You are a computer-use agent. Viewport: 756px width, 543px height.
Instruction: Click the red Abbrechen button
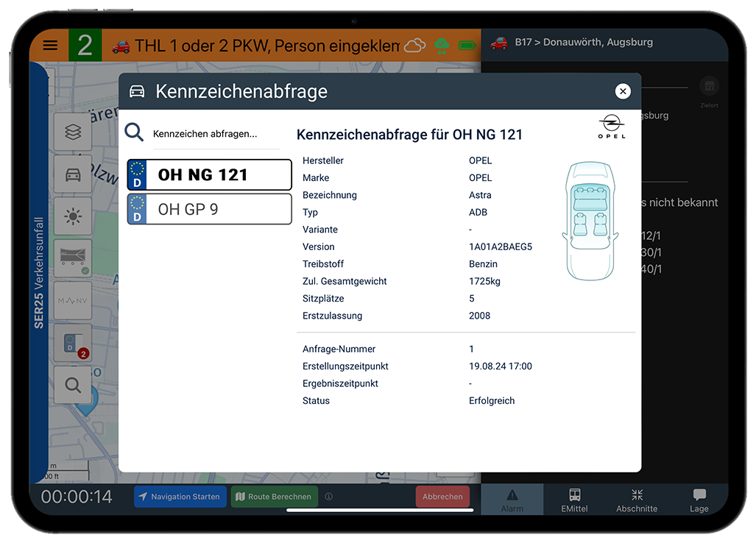(442, 497)
